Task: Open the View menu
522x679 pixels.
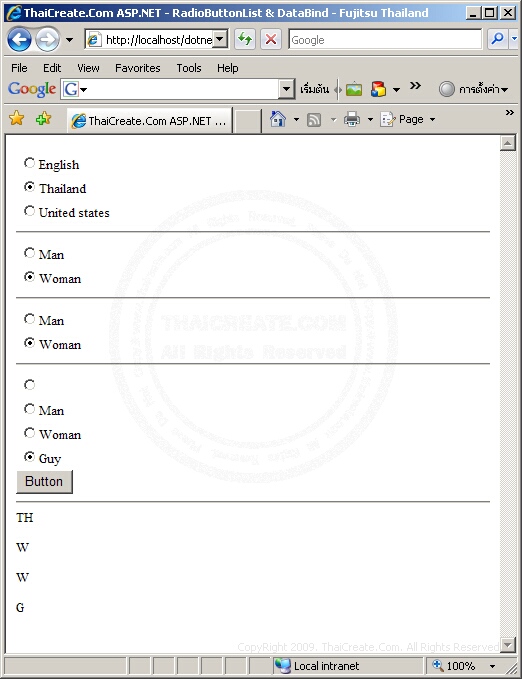Action: [88, 68]
